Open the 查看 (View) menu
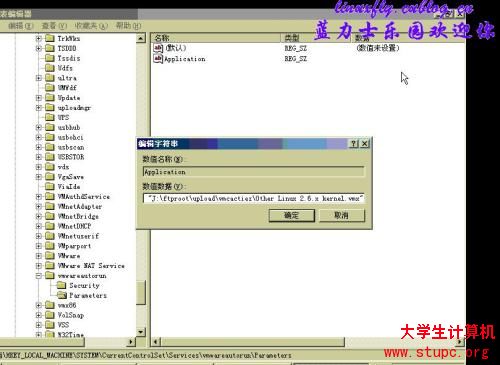Image resolution: width=500 pixels, height=365 pixels. click(54, 26)
